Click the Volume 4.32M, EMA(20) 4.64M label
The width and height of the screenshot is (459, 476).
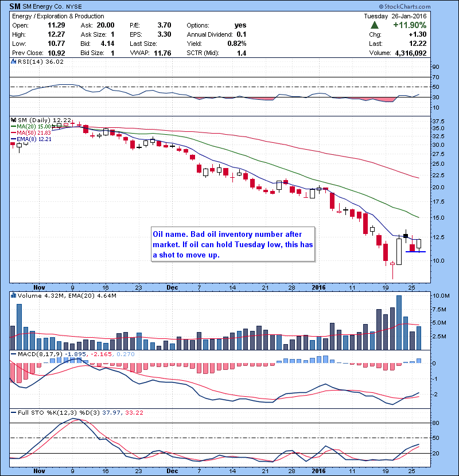(67, 295)
